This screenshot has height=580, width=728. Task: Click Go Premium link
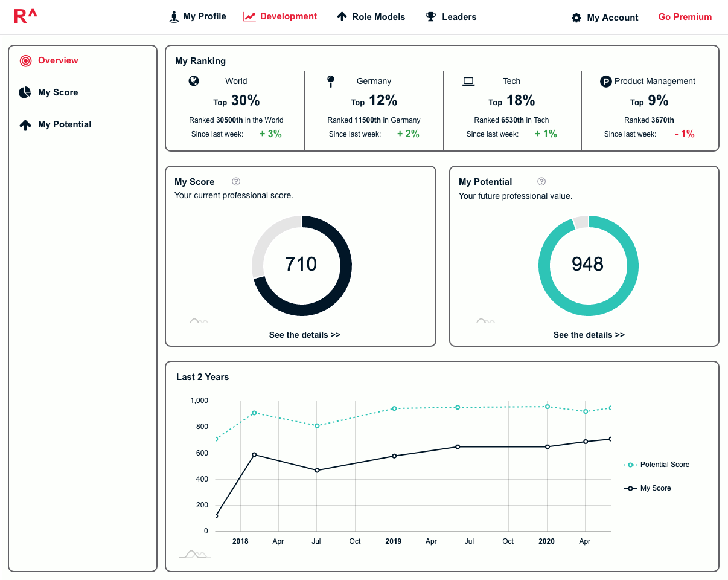pyautogui.click(x=685, y=17)
